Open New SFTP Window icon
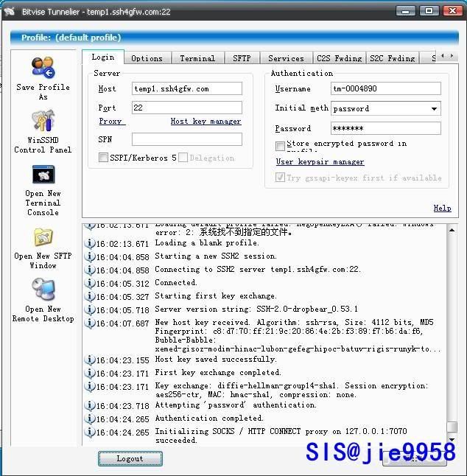Screen dimensions: 467x476 pos(43,237)
